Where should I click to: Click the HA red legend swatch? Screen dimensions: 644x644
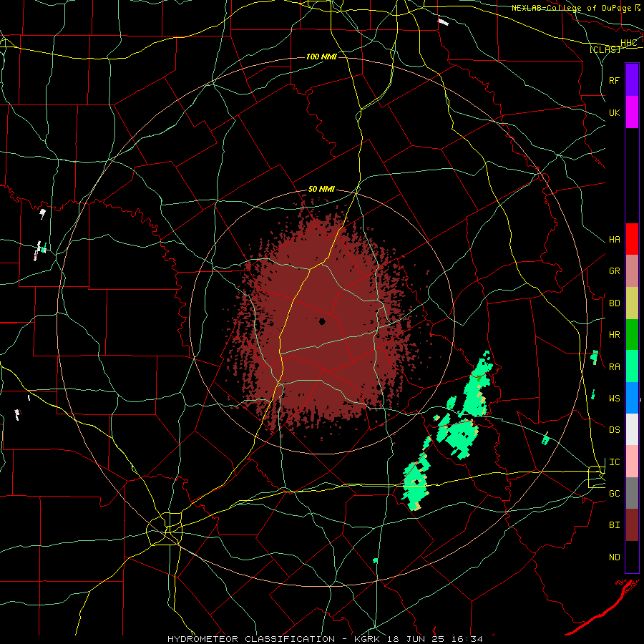pyautogui.click(x=632, y=239)
